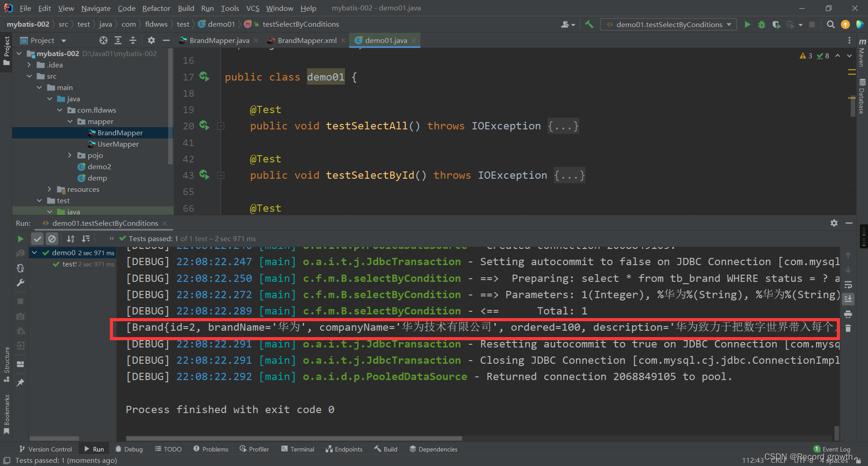Collapse the mapper package
Screen dimensions: 868x466
pyautogui.click(x=70, y=121)
